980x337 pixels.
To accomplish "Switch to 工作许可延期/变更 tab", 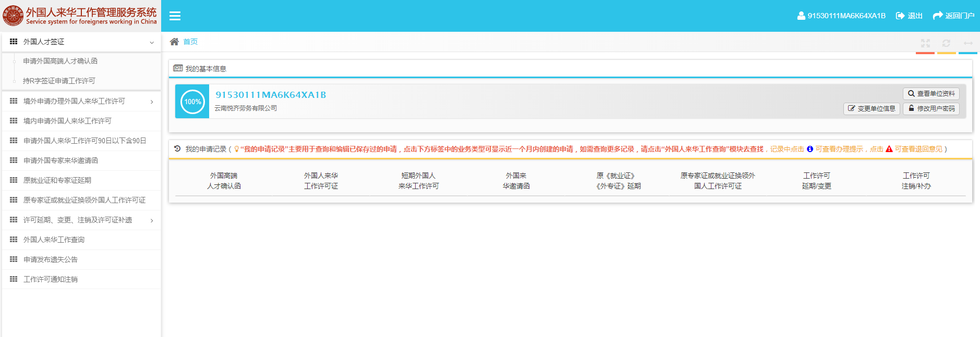I will coord(816,181).
